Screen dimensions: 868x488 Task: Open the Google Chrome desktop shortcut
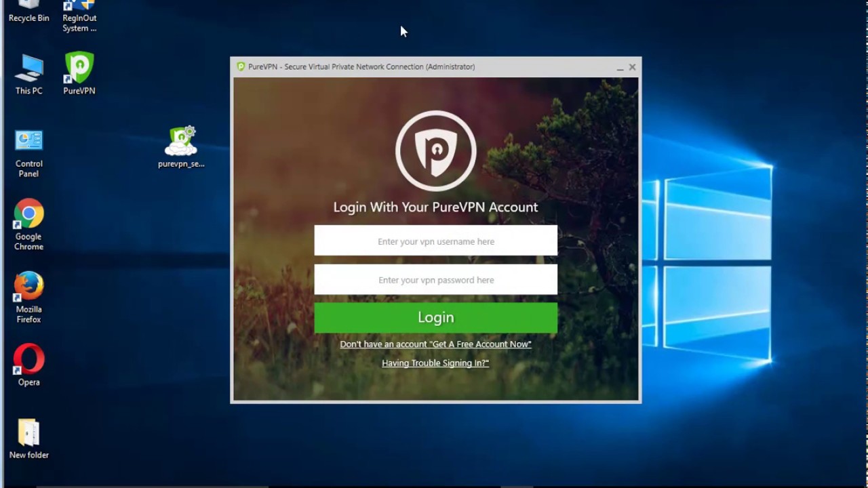[x=28, y=225]
